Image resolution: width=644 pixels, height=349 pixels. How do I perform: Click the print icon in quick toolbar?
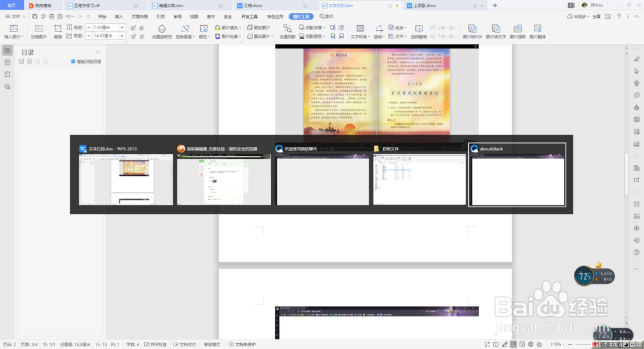pos(52,17)
